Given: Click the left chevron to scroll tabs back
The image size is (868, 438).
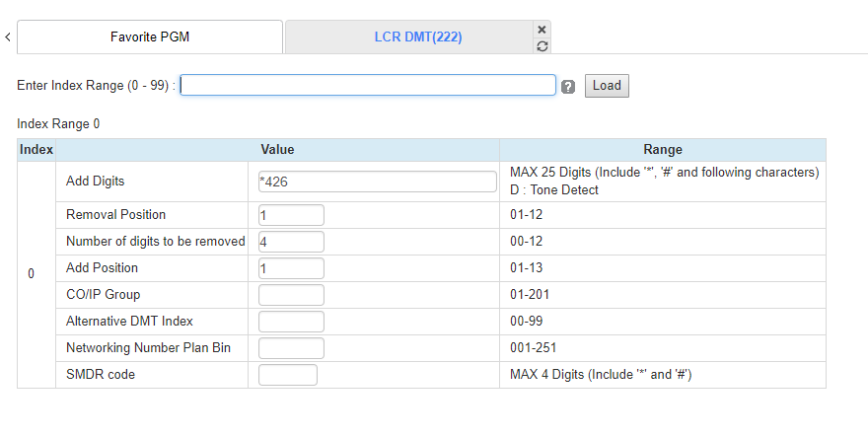Looking at the screenshot, I should click(8, 37).
